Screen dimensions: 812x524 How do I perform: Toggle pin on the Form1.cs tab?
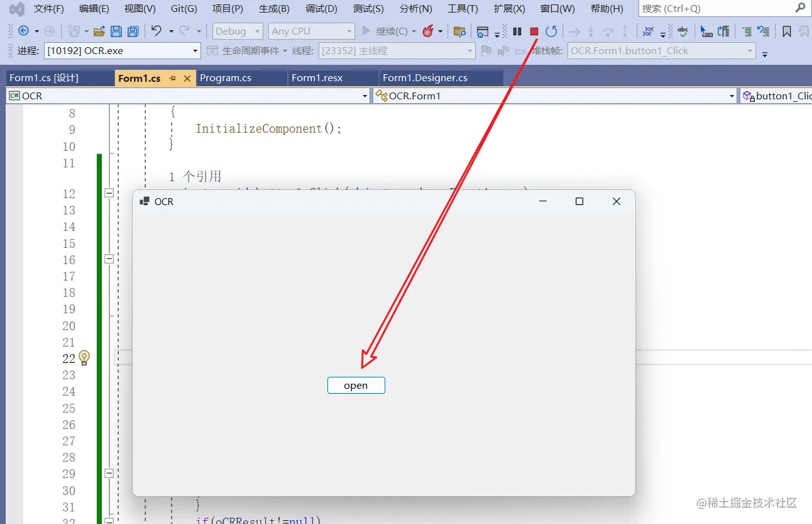click(x=173, y=79)
